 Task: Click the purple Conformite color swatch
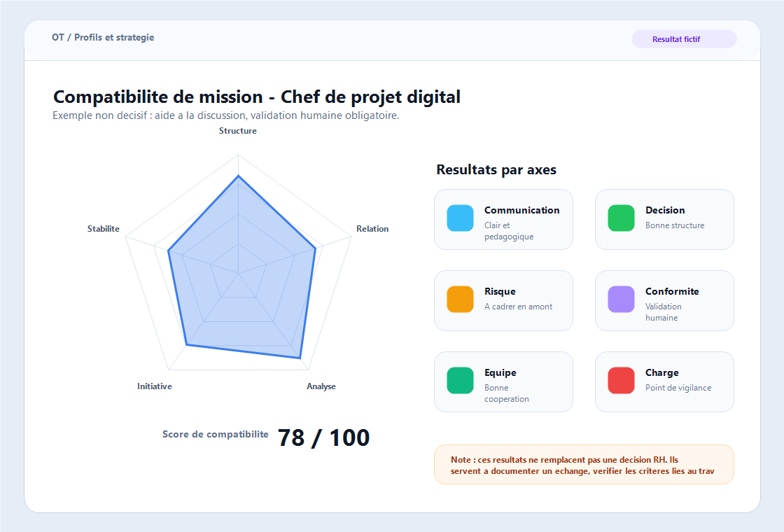621,299
